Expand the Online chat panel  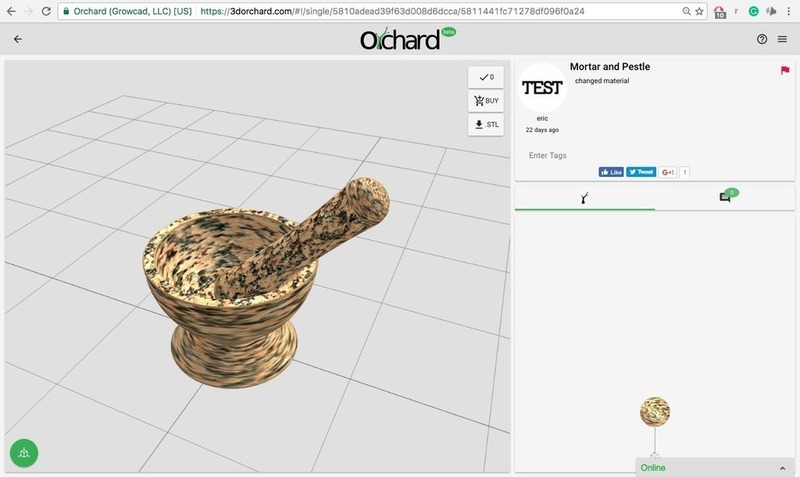[x=715, y=467]
